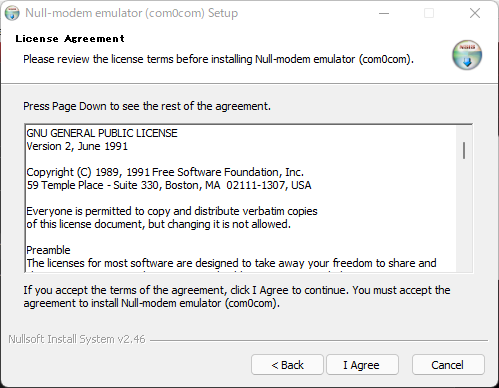Click the License Agreement header title
Viewport: 499px width, 388px height.
(70, 39)
